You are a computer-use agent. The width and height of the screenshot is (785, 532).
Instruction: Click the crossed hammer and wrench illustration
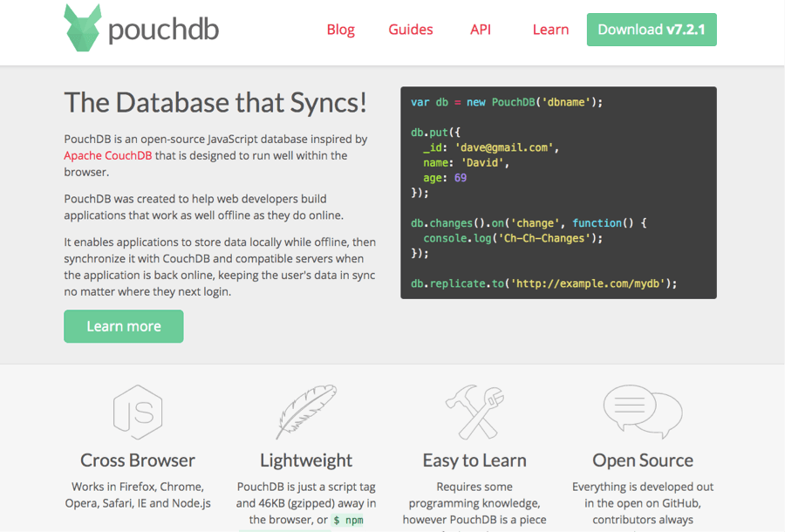(474, 412)
